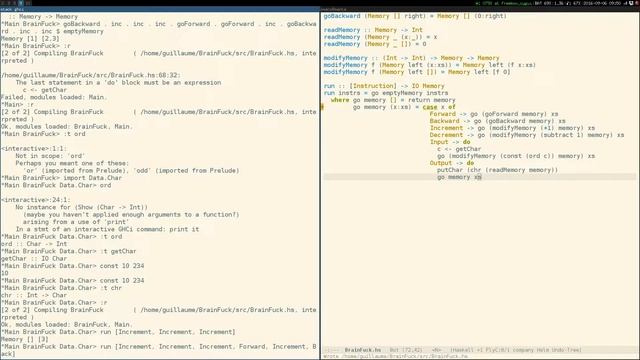Click the 'readMemory :: Memory -> Int' signature
The image size is (640, 360).
373,30
